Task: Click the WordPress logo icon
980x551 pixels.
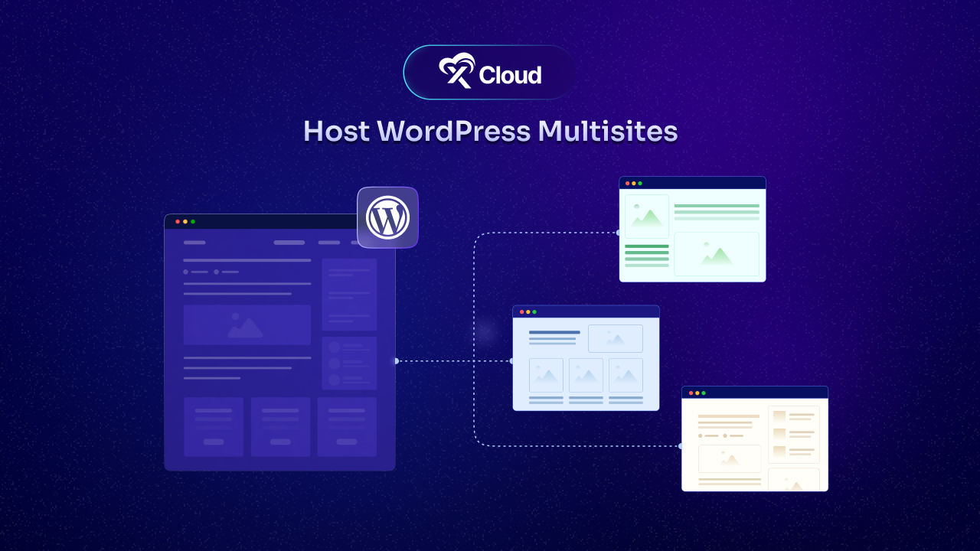Action: click(x=387, y=217)
